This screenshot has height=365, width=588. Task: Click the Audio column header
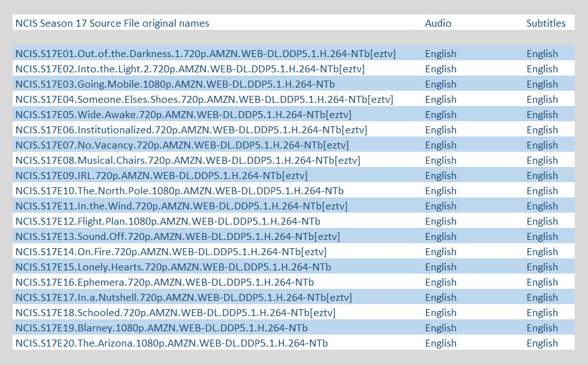pyautogui.click(x=438, y=23)
